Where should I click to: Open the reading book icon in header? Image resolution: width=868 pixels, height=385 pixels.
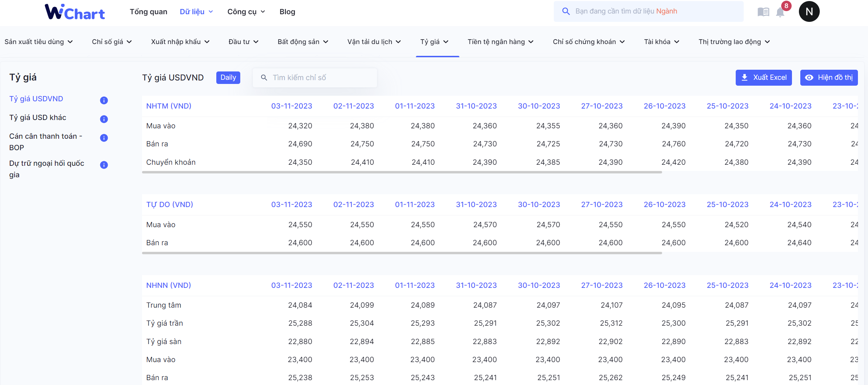click(x=763, y=12)
